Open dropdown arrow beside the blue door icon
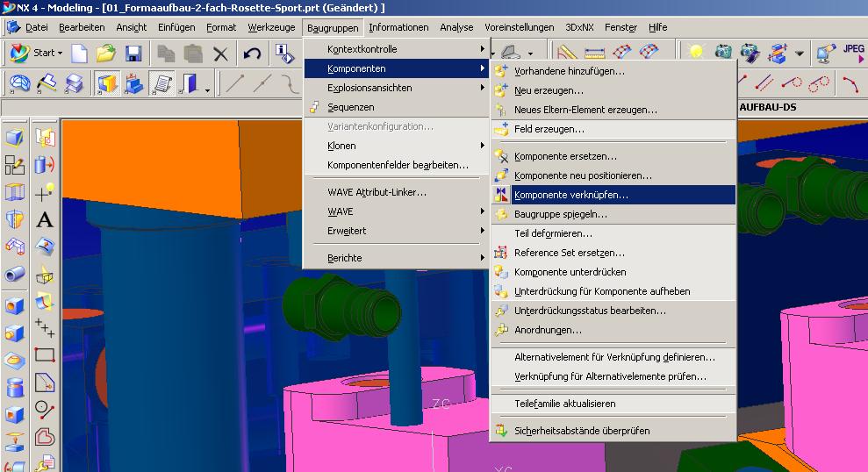The image size is (868, 472). point(207,89)
